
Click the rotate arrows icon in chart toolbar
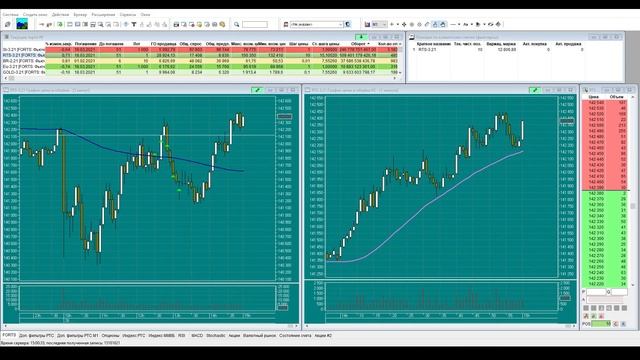point(491,24)
